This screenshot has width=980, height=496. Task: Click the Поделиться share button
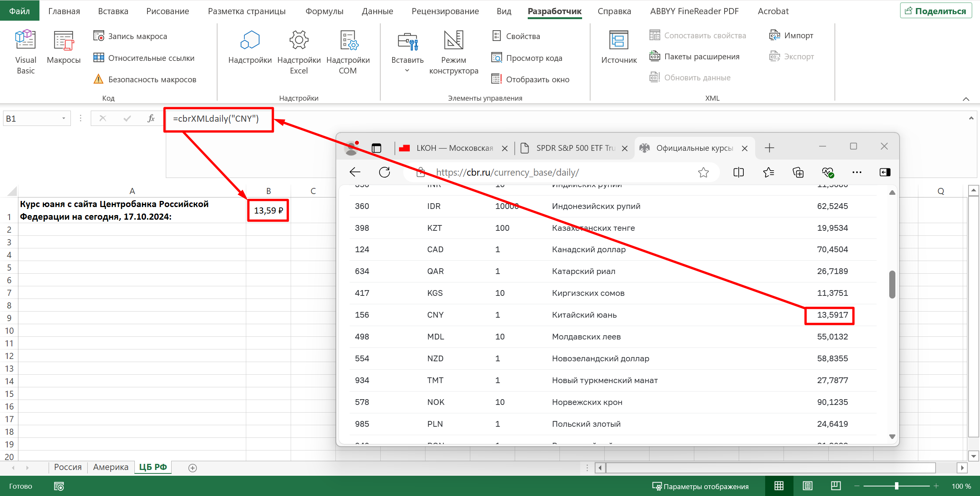[936, 11]
